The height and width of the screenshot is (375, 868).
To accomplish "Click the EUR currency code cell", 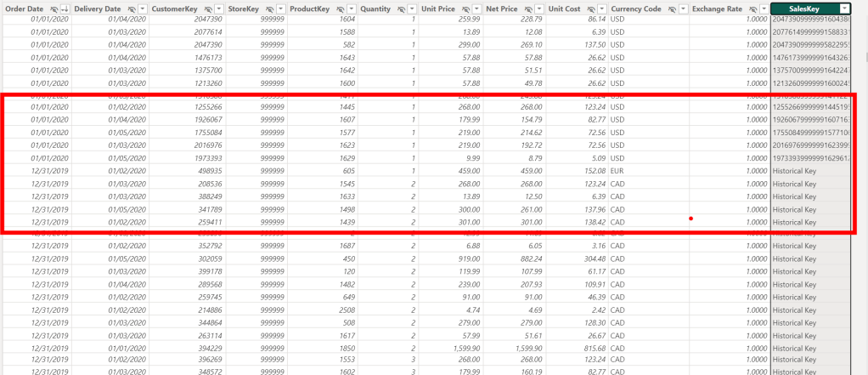I will [617, 170].
